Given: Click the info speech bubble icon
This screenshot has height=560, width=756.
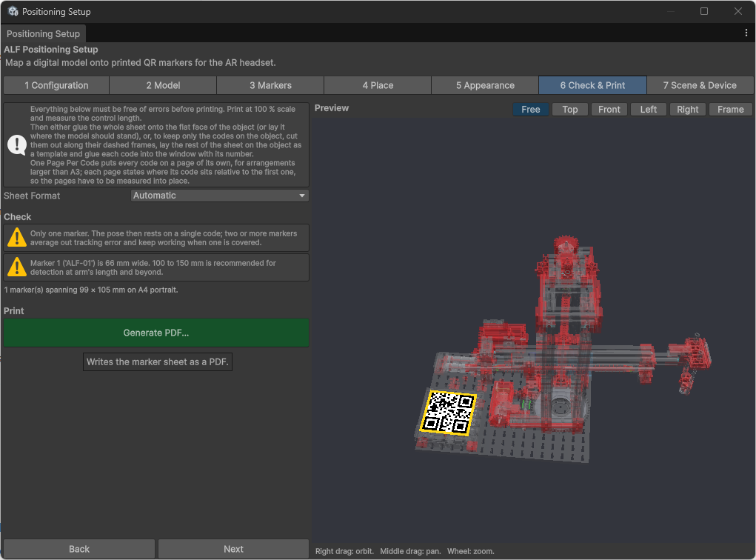Looking at the screenshot, I should coord(17,144).
